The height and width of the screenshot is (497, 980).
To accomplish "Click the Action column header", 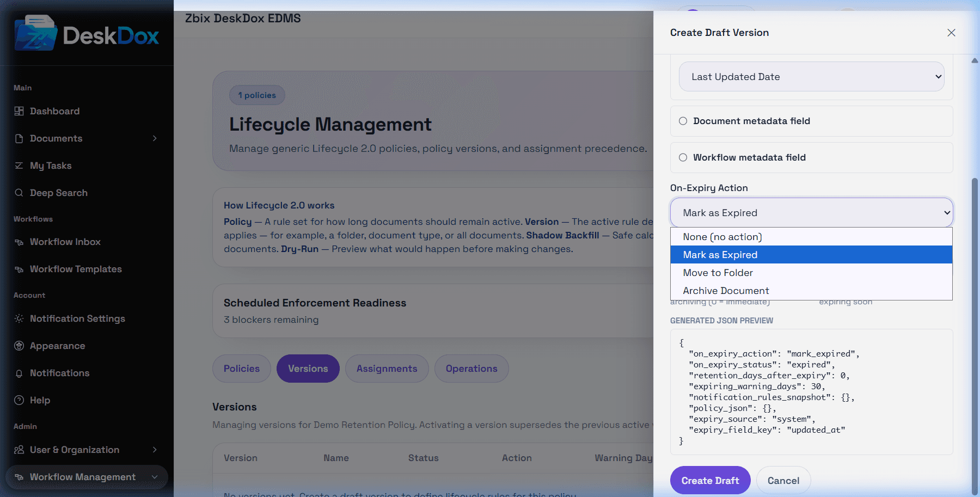I will click(x=517, y=458).
